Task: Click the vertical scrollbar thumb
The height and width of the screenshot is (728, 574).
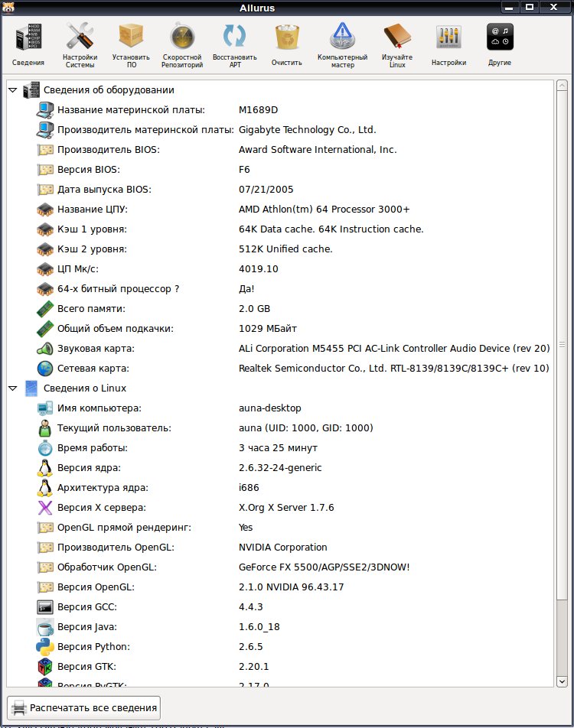Action: click(x=562, y=345)
